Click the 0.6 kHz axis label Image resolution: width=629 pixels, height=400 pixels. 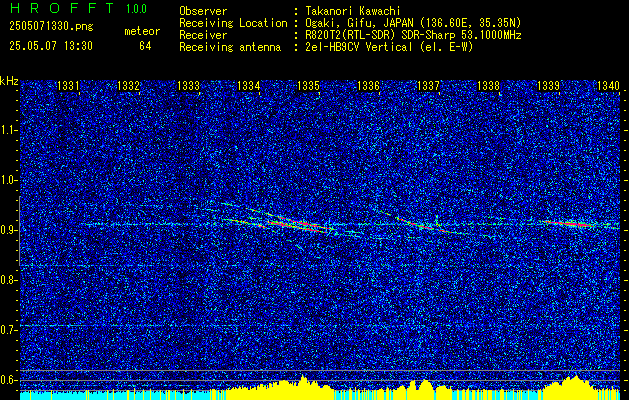8,380
